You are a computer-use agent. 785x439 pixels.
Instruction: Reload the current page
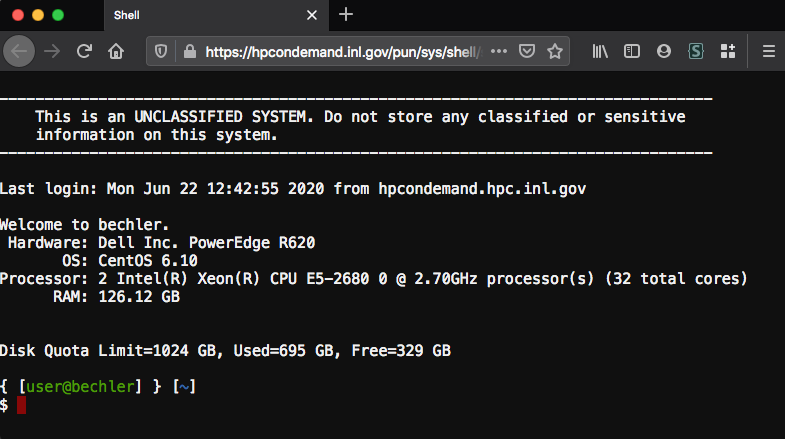(85, 51)
